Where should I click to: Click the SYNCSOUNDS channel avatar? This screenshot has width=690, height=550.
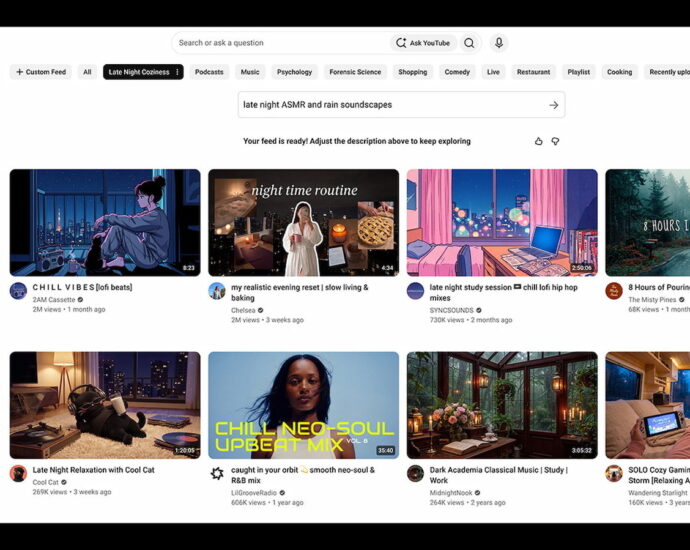pyautogui.click(x=415, y=291)
